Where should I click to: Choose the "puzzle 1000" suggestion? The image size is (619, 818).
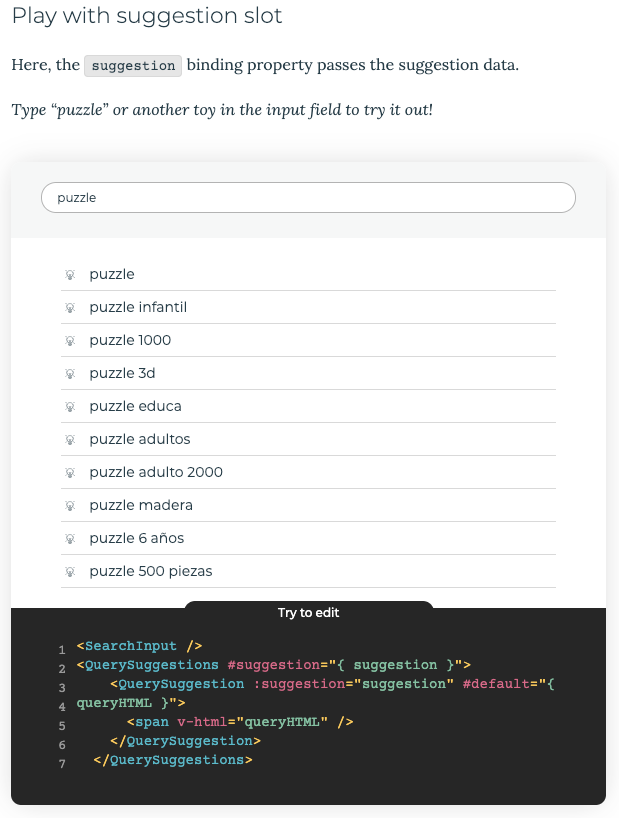[x=308, y=340]
